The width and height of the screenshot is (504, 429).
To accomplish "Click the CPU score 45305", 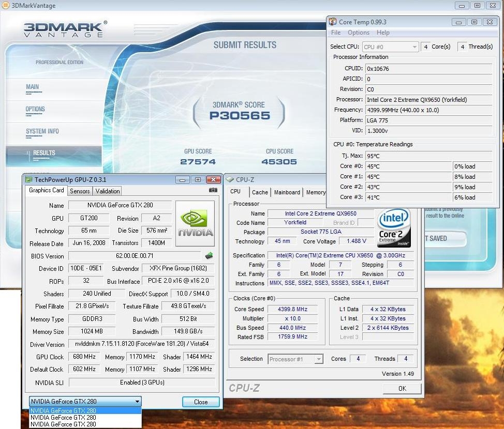I will 279,162.
